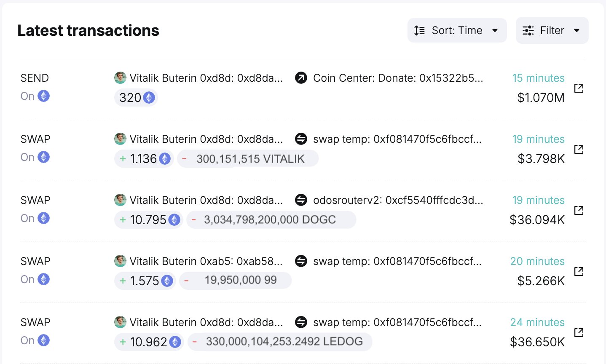Screen dimensions: 606x364
Task: Click the 15 minutes timestamp
Action: (x=538, y=78)
